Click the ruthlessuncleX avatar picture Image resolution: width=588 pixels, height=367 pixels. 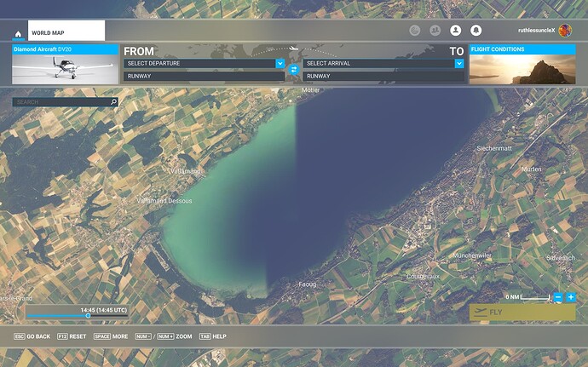(566, 31)
